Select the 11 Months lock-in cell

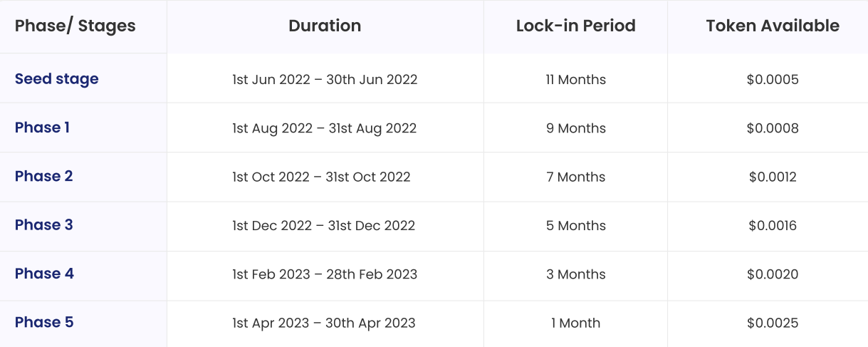pyautogui.click(x=576, y=80)
